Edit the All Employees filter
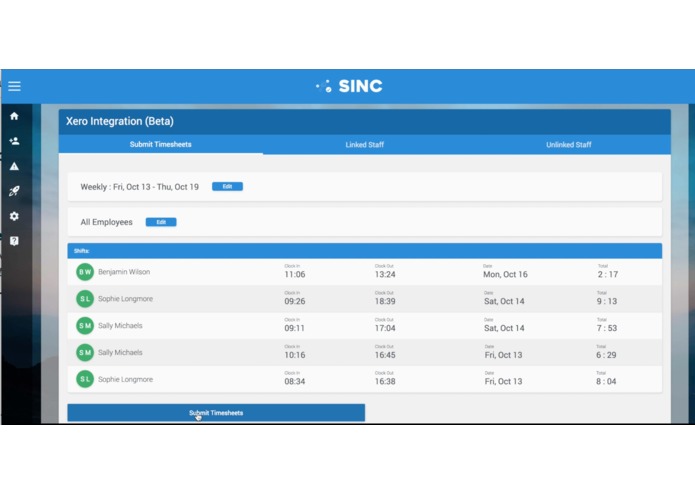Image resolution: width=695 pixels, height=494 pixels. (161, 222)
